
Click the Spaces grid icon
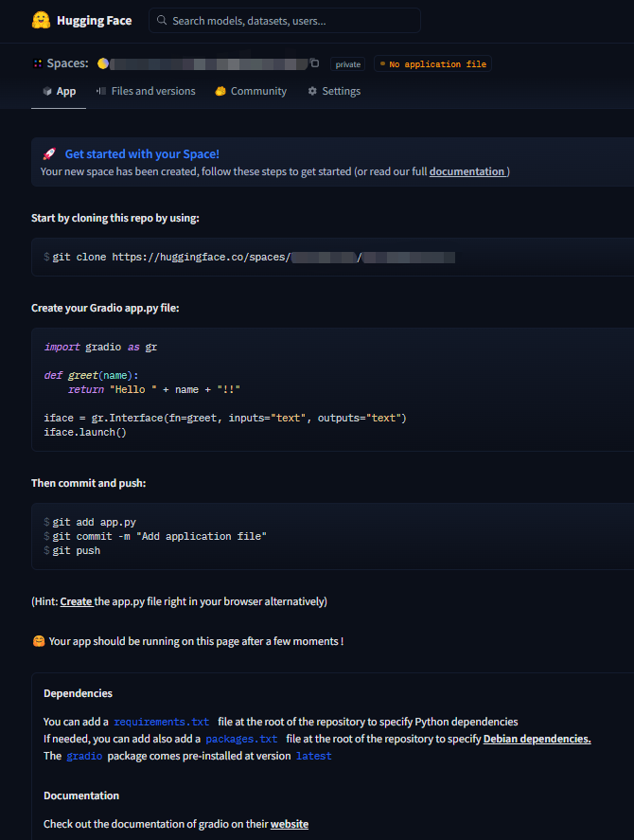pyautogui.click(x=38, y=63)
